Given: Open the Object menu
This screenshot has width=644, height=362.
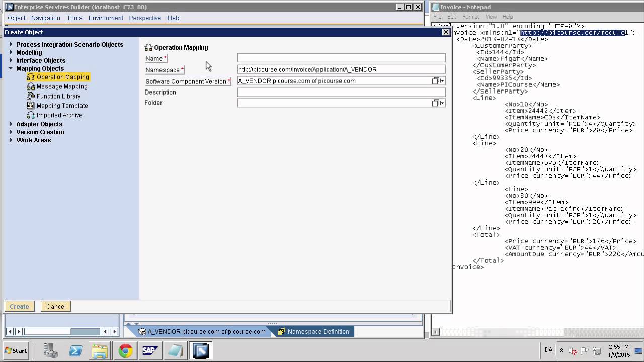Looking at the screenshot, I should (x=16, y=18).
